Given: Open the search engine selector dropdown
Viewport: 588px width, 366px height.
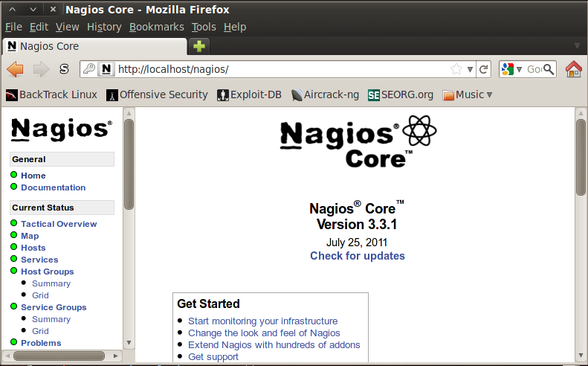Looking at the screenshot, I should (x=519, y=69).
